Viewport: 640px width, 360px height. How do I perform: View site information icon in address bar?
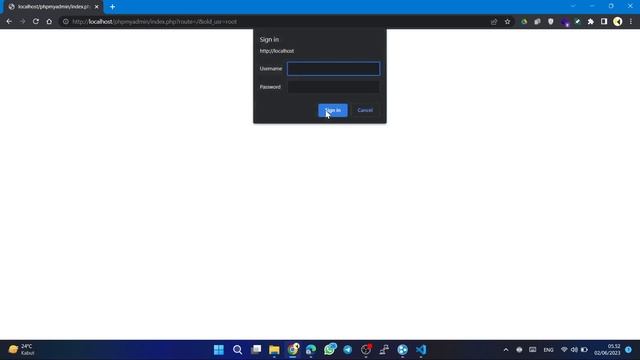(x=65, y=22)
